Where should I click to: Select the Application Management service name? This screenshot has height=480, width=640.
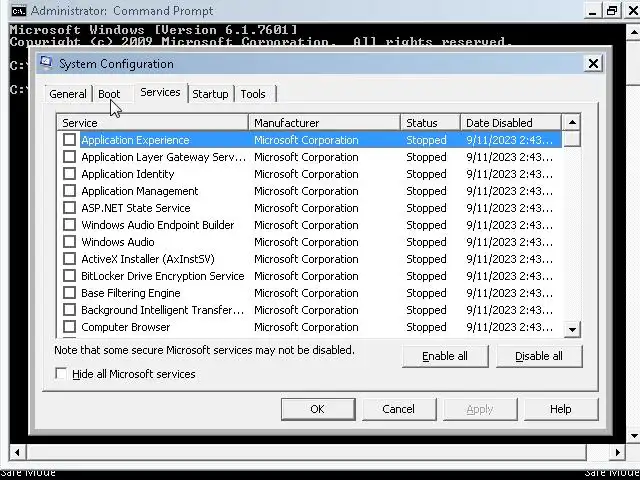140,191
